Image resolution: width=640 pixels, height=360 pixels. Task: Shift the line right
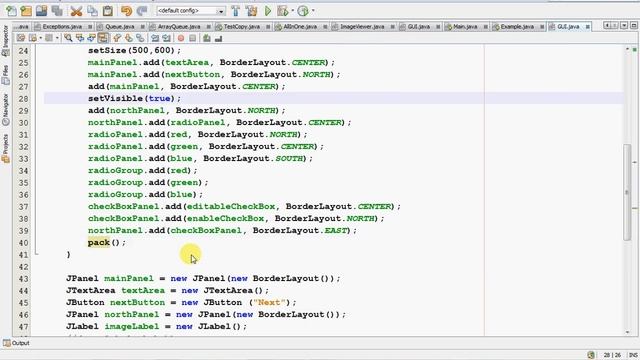pos(167,38)
